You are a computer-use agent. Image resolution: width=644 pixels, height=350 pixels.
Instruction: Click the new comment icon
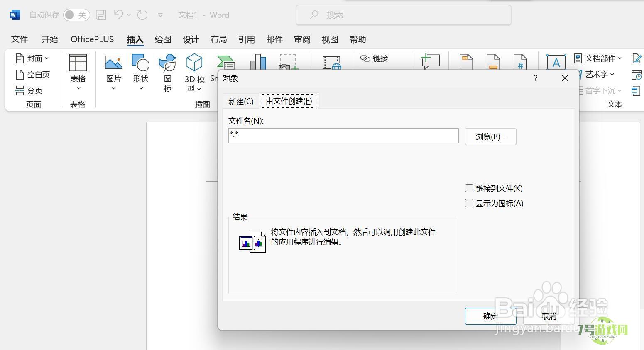pyautogui.click(x=430, y=61)
